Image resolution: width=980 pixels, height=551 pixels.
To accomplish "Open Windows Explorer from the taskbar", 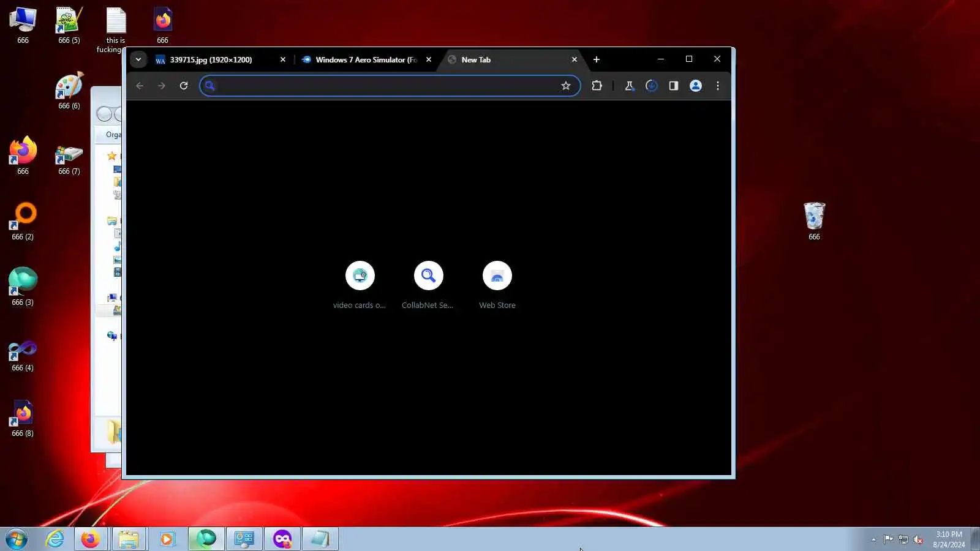I will (129, 539).
